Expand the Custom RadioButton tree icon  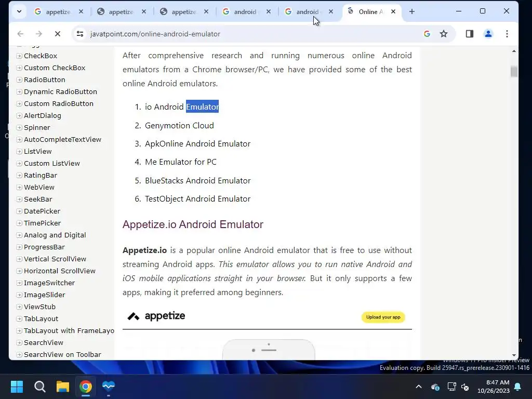coord(19,104)
